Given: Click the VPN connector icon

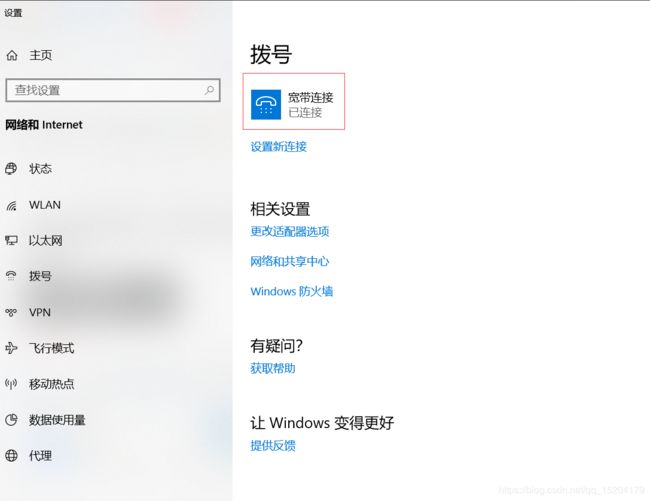Looking at the screenshot, I should 11,312.
